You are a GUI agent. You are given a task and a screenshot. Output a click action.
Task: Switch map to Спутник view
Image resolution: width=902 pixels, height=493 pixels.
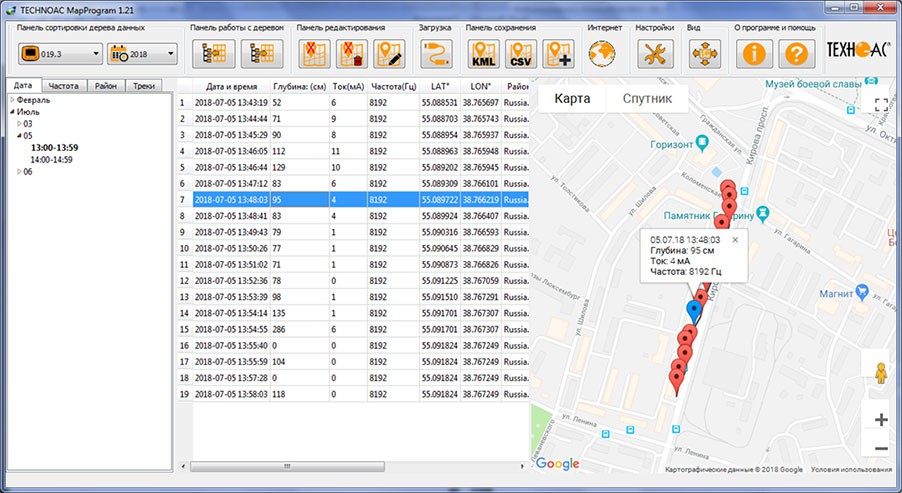[648, 98]
